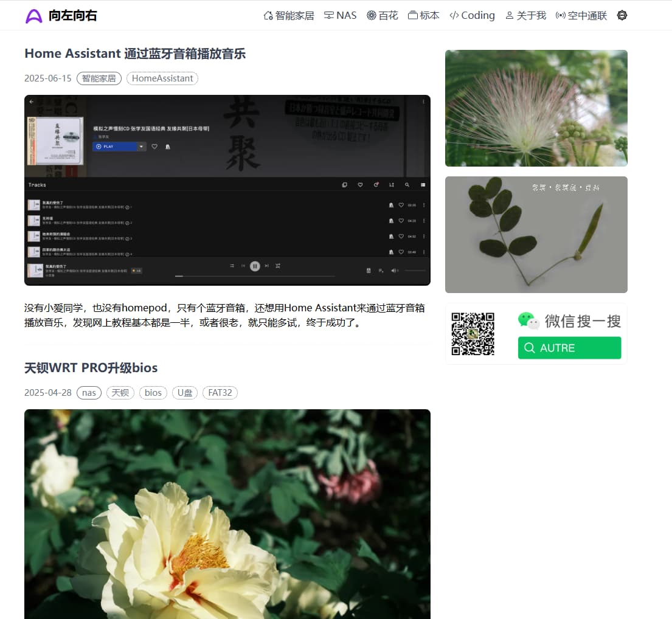This screenshot has height=619, width=672.
Task: Click the skip-next icon beside the pause button
Action: (x=266, y=266)
